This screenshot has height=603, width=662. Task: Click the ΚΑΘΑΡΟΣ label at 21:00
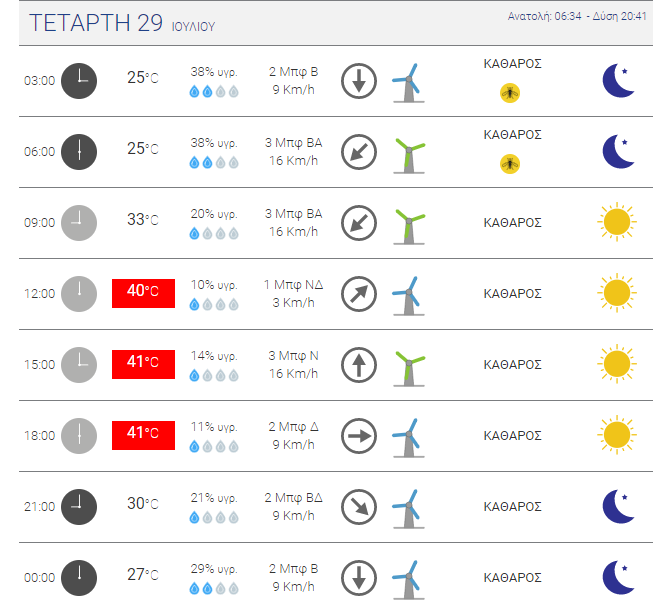(512, 506)
